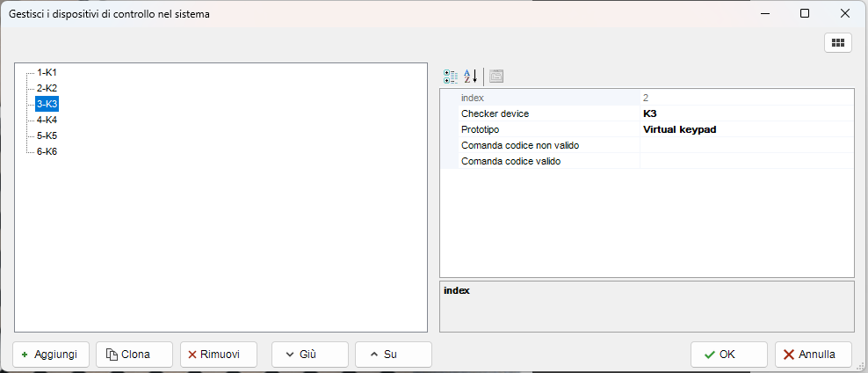Clone the selected device with Clona
Image resolution: width=868 pixels, height=373 pixels.
[x=134, y=355]
